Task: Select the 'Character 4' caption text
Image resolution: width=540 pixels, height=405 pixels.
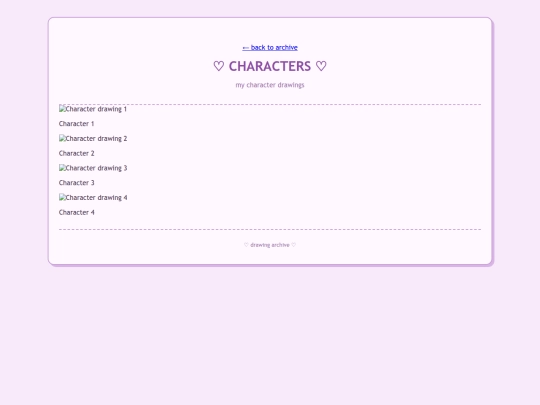Action: tap(76, 212)
